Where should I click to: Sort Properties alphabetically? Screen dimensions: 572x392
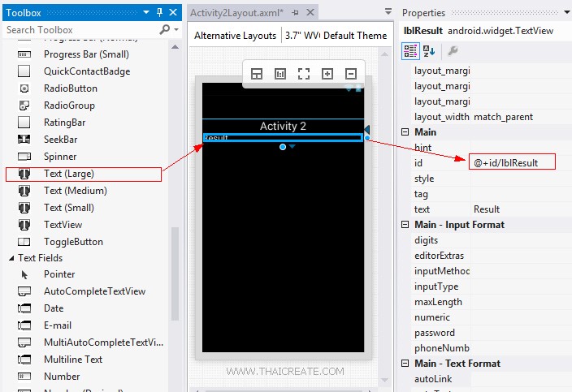(429, 51)
